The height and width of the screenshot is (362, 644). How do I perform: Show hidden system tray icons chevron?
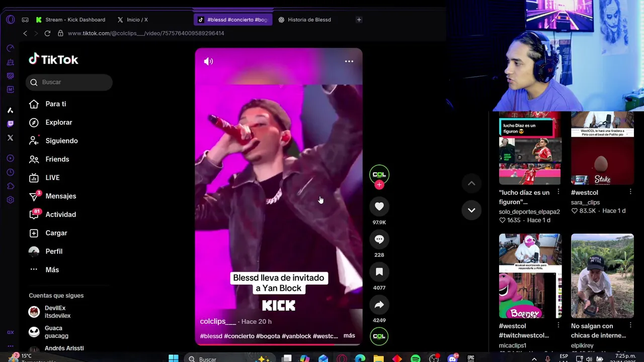coord(534,359)
